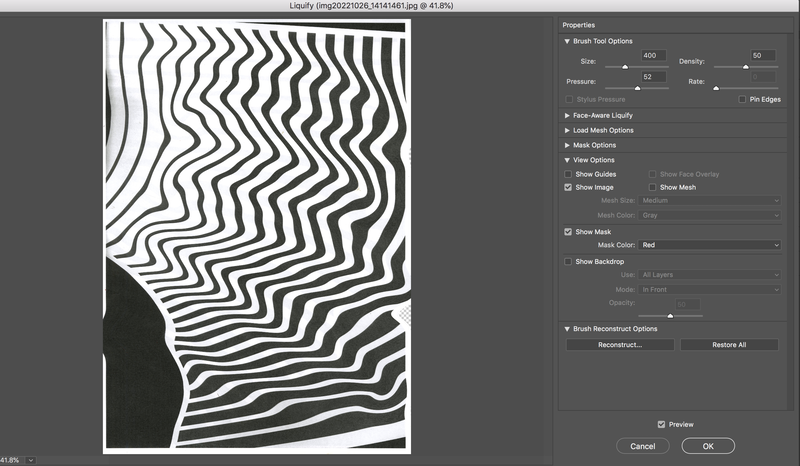Viewport: 800px width, 466px height.
Task: Click the Reconstruct... button
Action: tap(620, 345)
